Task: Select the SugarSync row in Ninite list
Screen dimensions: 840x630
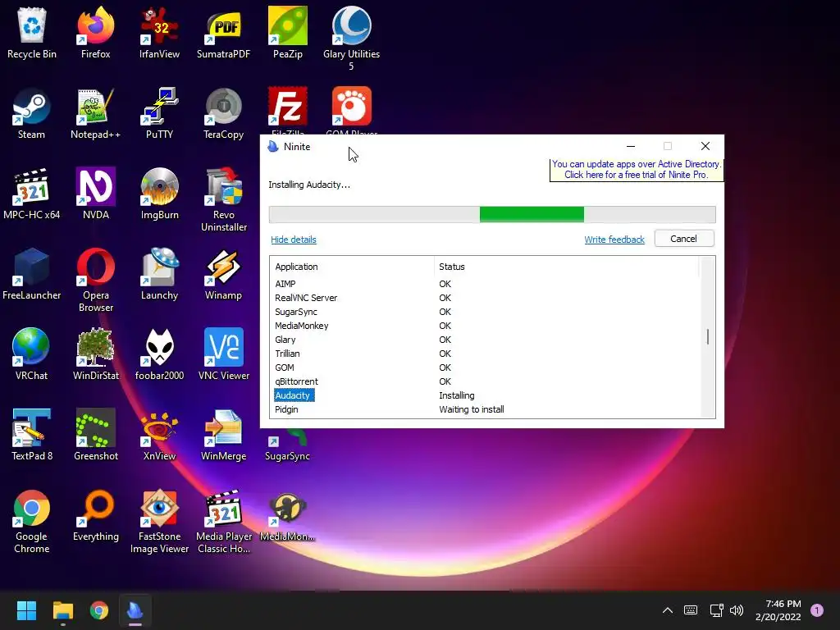Action: coord(486,312)
